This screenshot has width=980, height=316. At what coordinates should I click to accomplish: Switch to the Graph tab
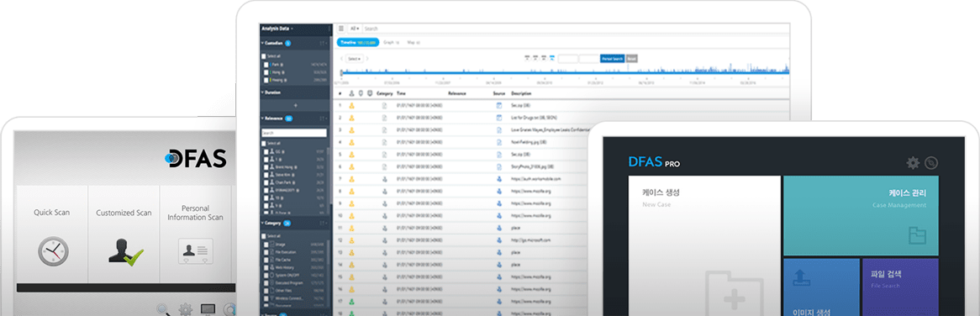coord(391,43)
